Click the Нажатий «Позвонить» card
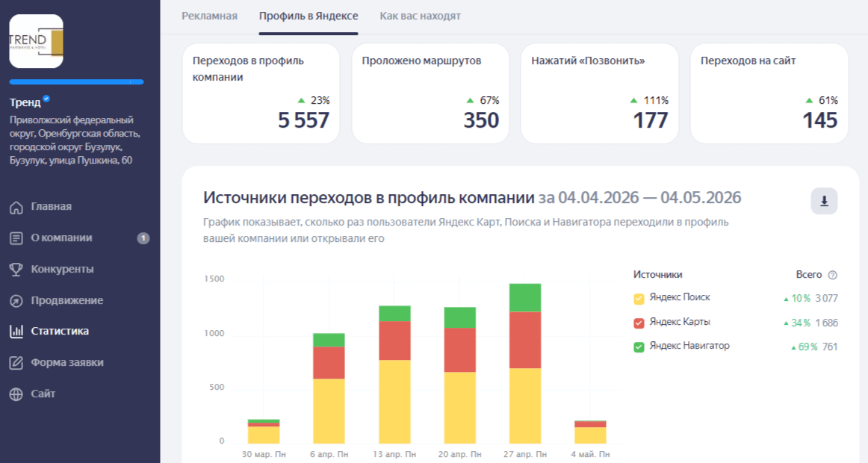868x463 pixels. pos(600,93)
